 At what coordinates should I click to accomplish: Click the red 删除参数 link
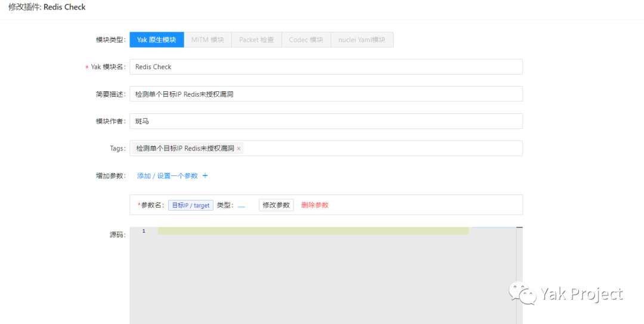[x=315, y=205]
